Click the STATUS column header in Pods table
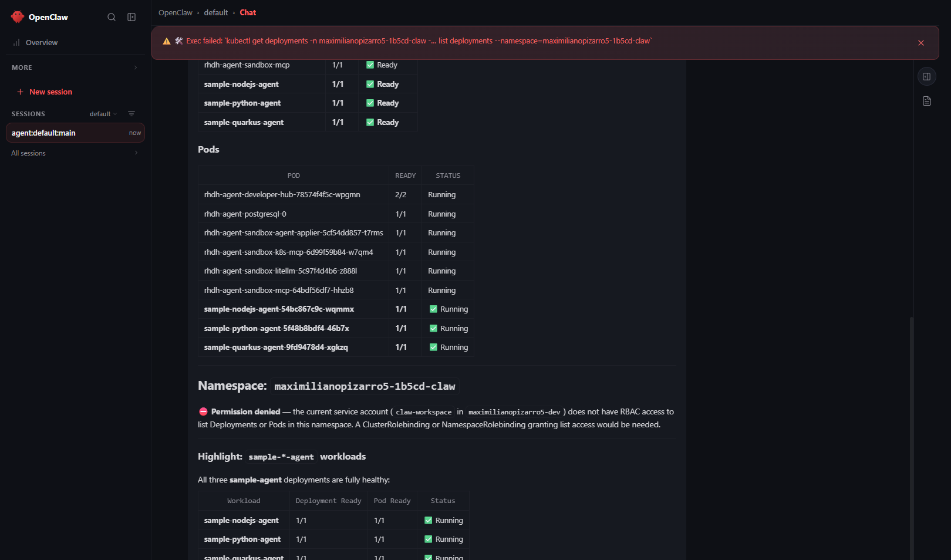This screenshot has height=560, width=951. [x=448, y=176]
